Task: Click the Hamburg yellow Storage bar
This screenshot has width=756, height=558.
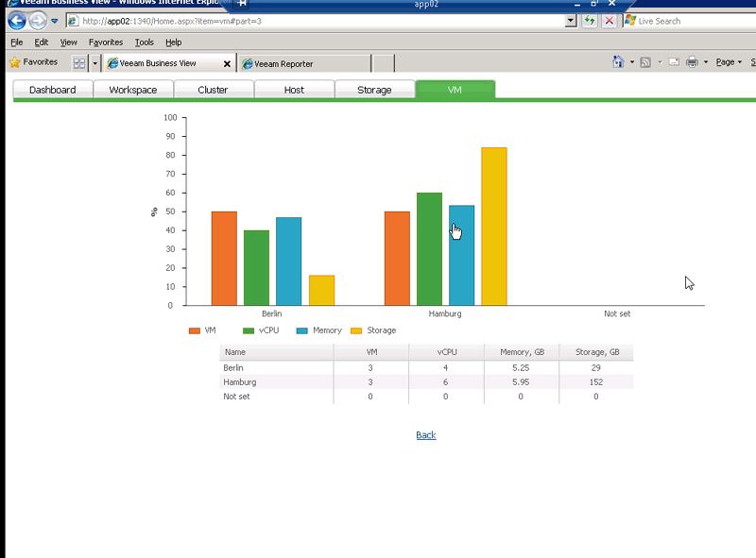Action: 493,227
